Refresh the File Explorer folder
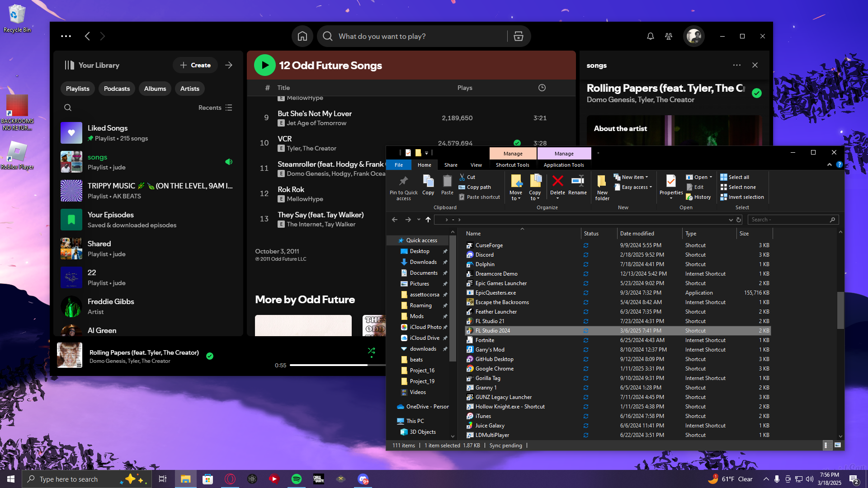Screen dimensions: 868x488 (x=739, y=220)
